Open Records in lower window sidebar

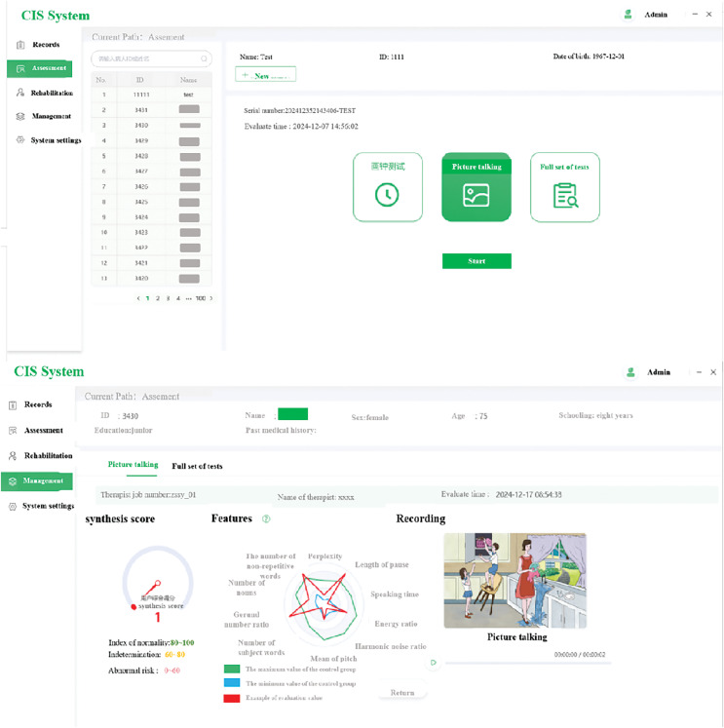coord(38,404)
